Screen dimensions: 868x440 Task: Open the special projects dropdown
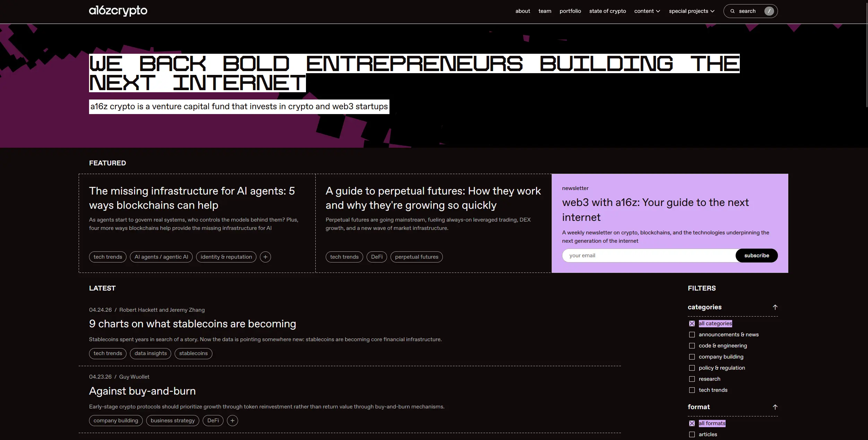(692, 11)
